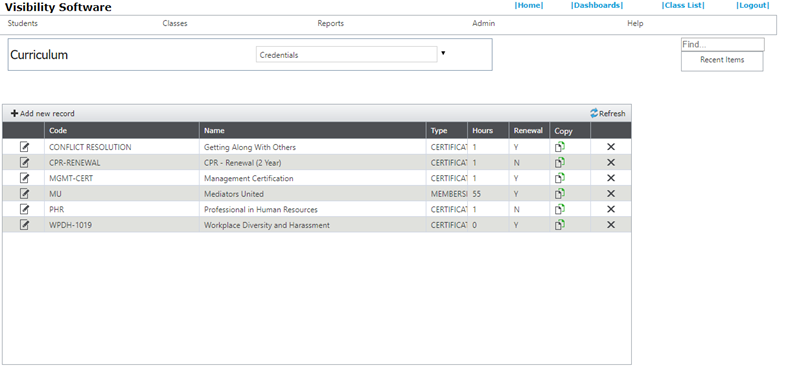Viewport: 800px width, 372px height.
Task: Copy the CONFLICT RESOLUTION credential
Action: click(560, 147)
